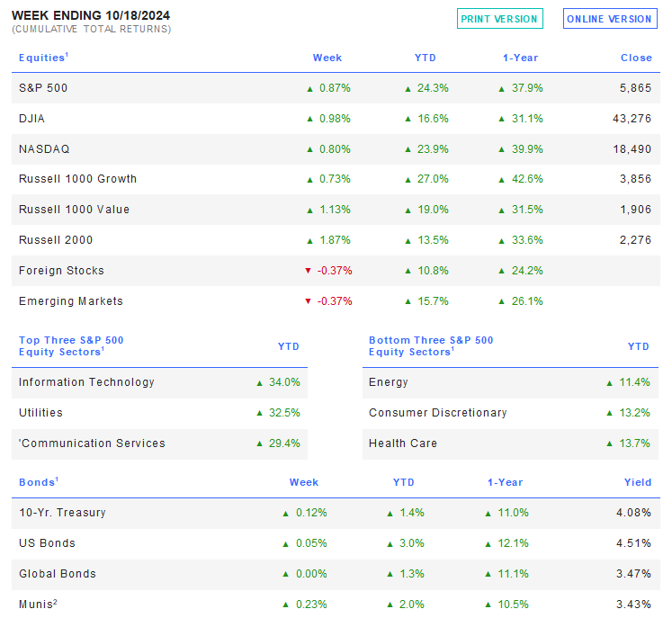Click NASDAQ weekly return 0.80%

click(335, 149)
